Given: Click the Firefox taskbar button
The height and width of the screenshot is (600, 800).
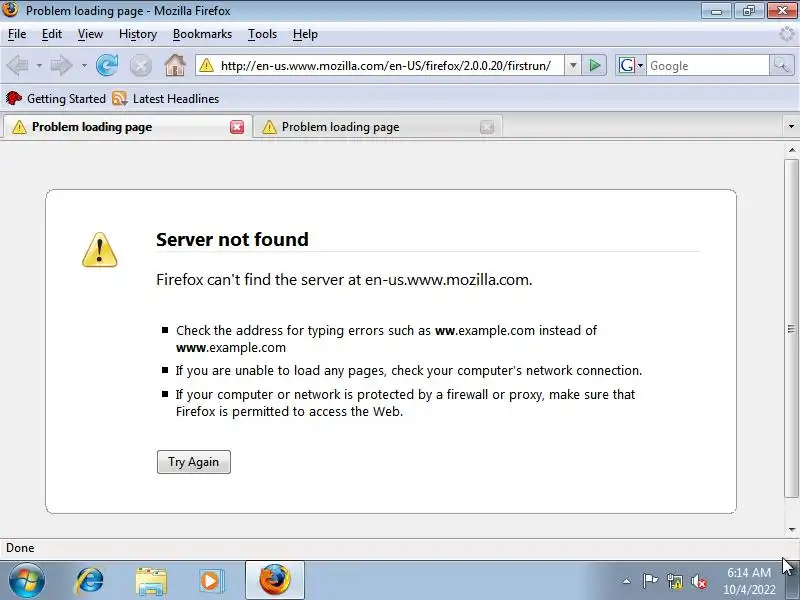Looking at the screenshot, I should click(274, 580).
